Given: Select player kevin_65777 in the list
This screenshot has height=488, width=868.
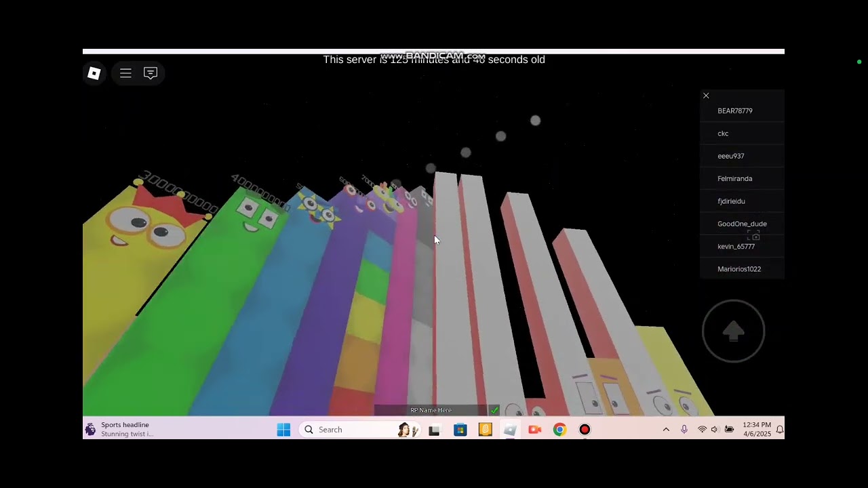Looking at the screenshot, I should tap(742, 247).
